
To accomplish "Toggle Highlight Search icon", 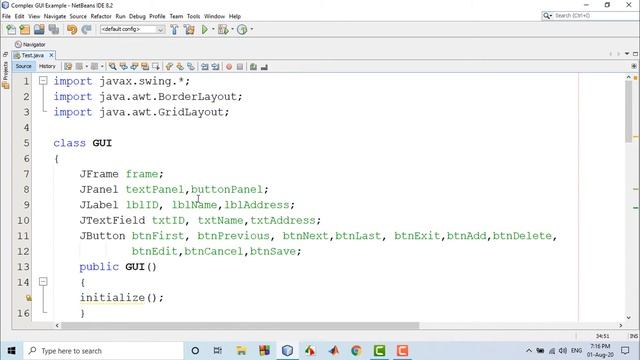I will coord(144,67).
